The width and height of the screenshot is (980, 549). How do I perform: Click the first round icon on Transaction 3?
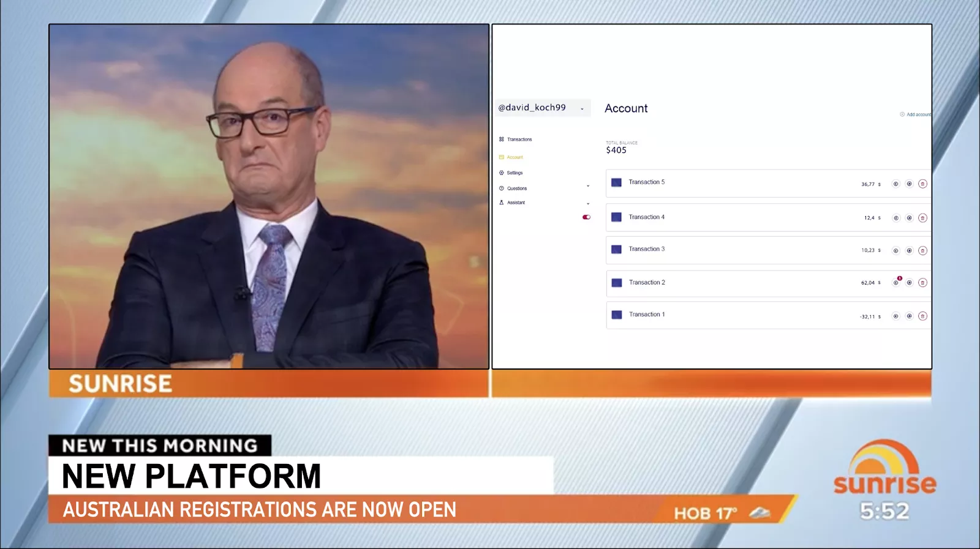(895, 250)
